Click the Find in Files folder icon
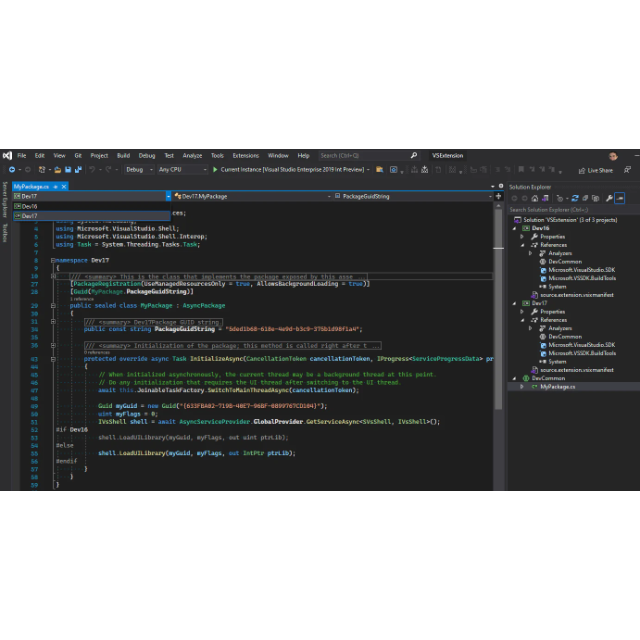The image size is (640, 640). [x=380, y=170]
